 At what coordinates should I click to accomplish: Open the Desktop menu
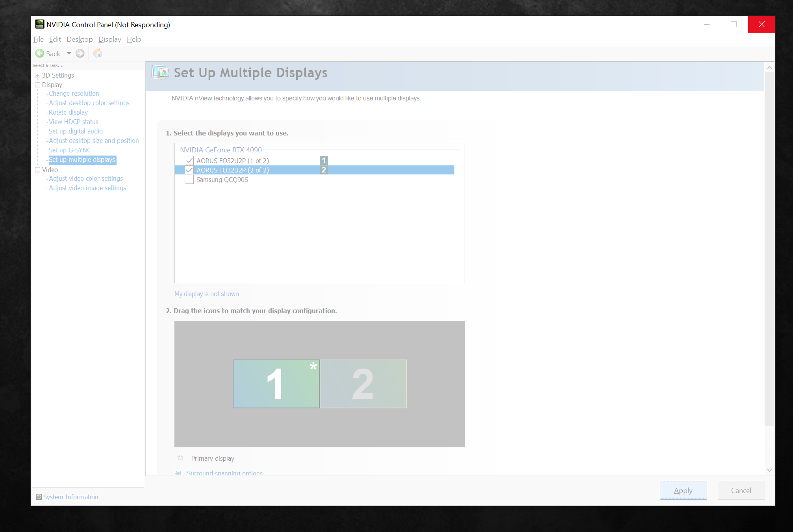[80, 39]
